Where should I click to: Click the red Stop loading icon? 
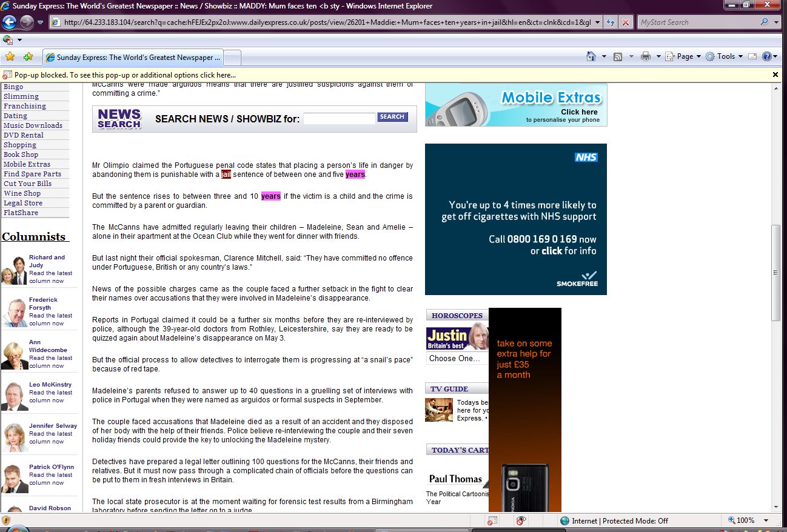(x=626, y=22)
